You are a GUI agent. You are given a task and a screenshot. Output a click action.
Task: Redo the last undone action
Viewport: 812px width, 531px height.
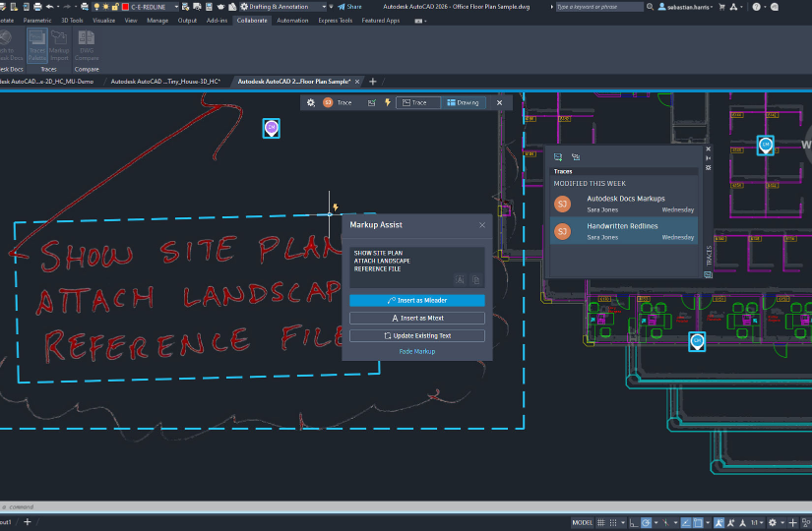[x=66, y=7]
